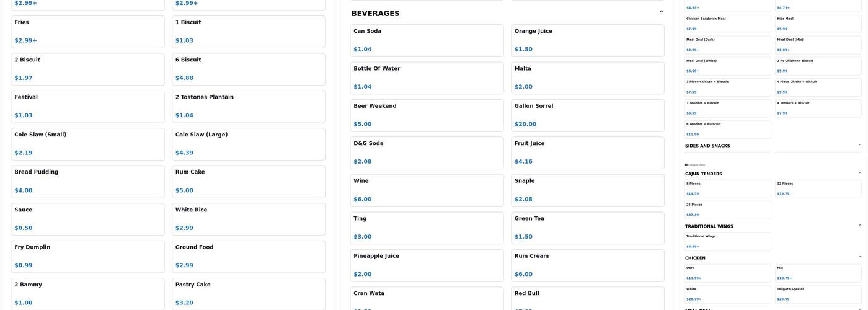This screenshot has width=868, height=310.
Task: Select the 6 Biscuit item
Action: [248, 69]
